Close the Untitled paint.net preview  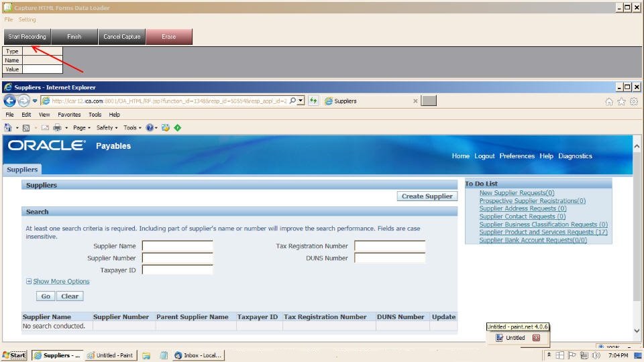536,338
